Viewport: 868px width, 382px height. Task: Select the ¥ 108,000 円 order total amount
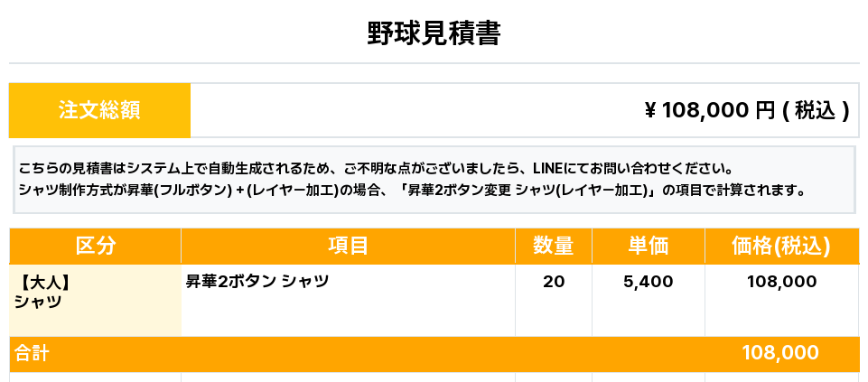tap(746, 110)
